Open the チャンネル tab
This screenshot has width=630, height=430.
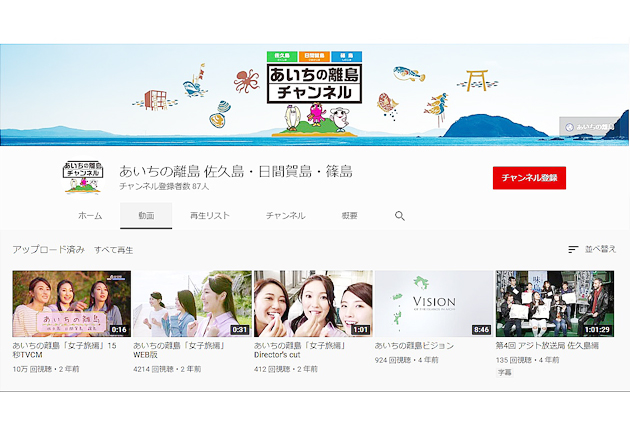(286, 216)
